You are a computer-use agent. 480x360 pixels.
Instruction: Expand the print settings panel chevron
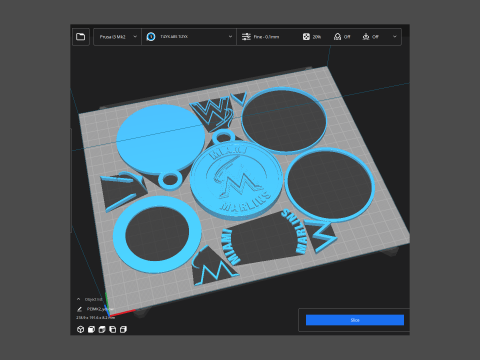click(395, 37)
